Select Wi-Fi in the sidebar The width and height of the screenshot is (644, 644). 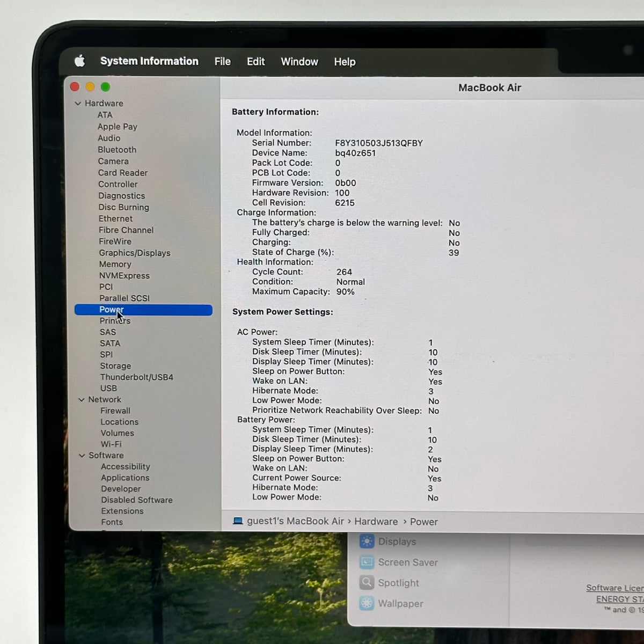(111, 444)
